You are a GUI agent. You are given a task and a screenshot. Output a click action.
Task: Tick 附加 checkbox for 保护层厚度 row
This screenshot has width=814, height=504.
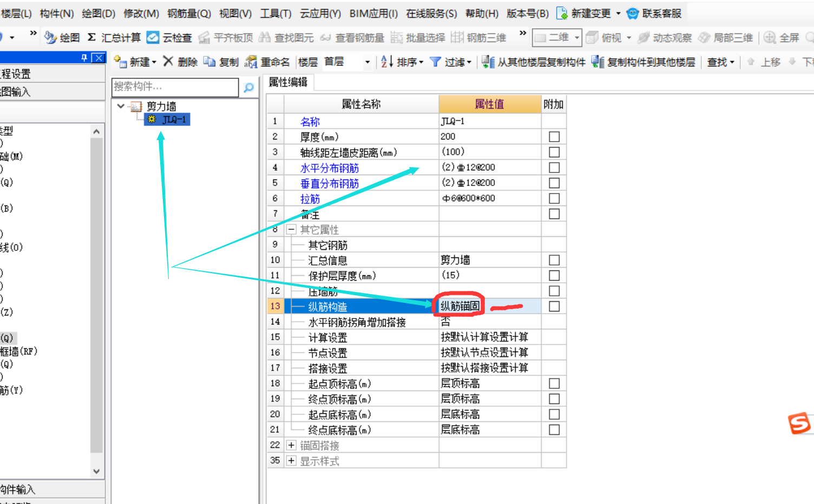(554, 275)
